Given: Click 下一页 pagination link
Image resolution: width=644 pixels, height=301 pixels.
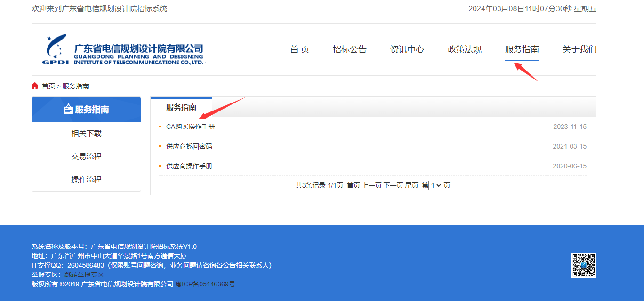Looking at the screenshot, I should pos(393,185).
